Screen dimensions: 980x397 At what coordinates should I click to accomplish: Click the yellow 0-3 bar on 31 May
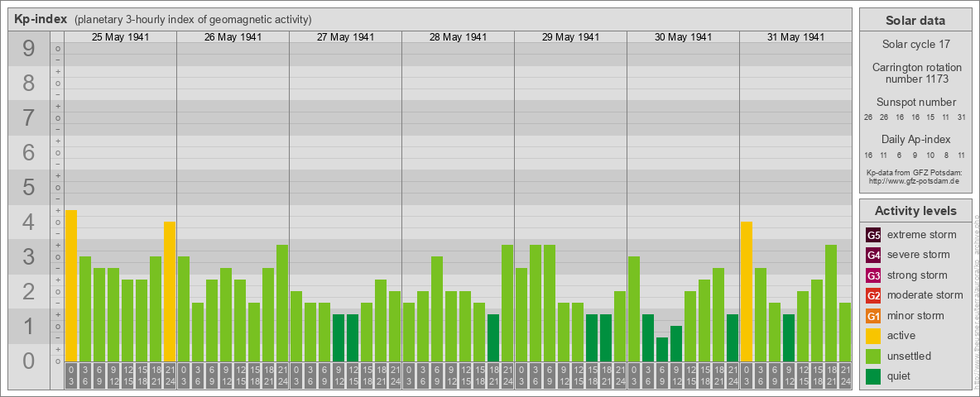tap(747, 291)
